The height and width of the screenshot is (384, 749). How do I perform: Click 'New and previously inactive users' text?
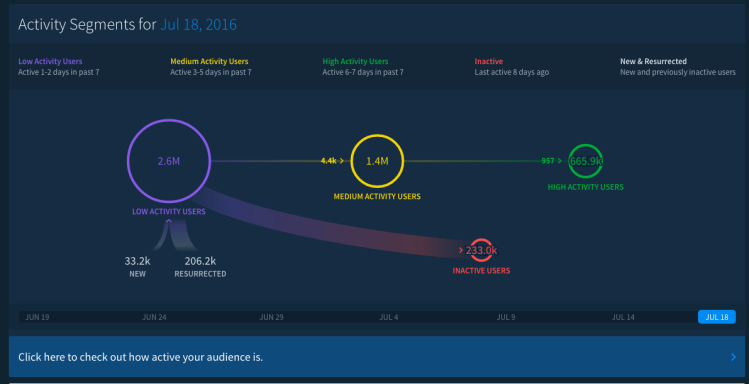[678, 73]
